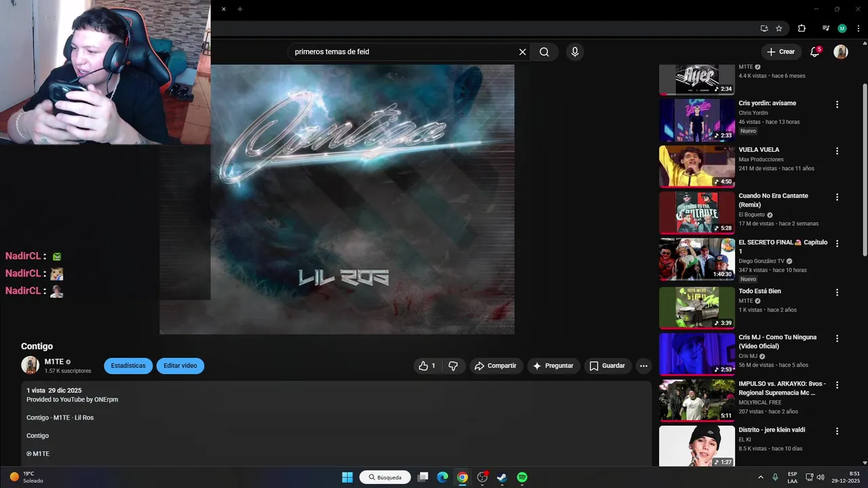Like the Contigo video

point(427,366)
